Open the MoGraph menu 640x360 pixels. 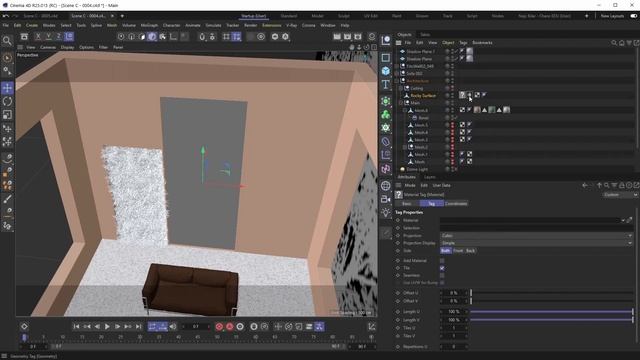point(149,25)
